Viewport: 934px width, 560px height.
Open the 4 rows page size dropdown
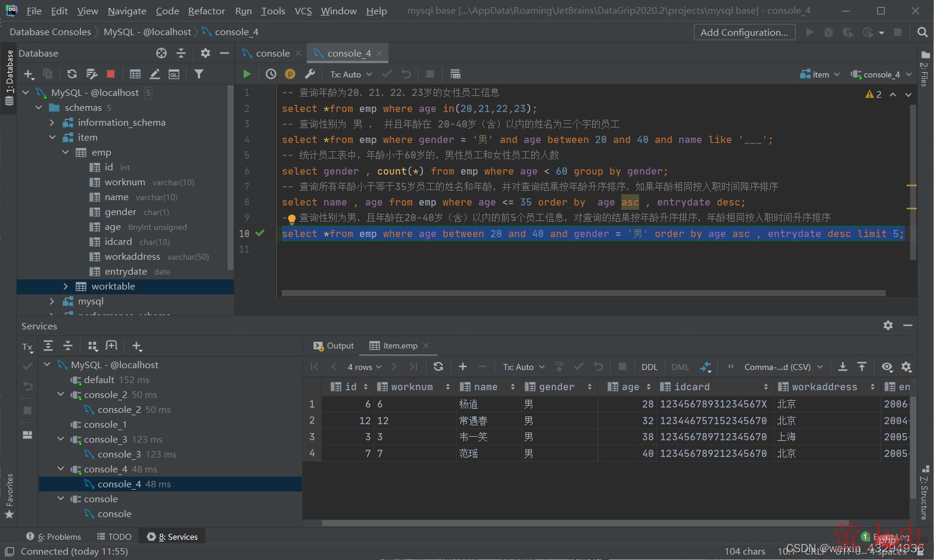364,367
